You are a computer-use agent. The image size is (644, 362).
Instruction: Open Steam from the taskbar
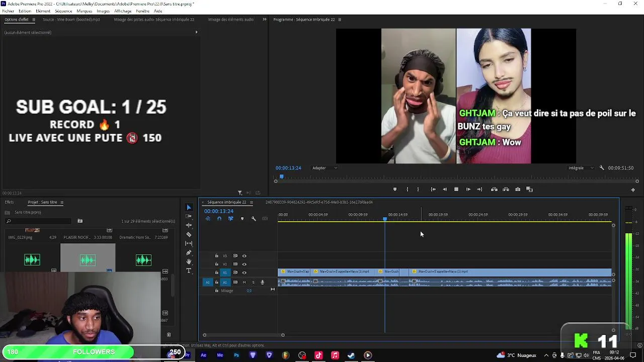click(351, 355)
